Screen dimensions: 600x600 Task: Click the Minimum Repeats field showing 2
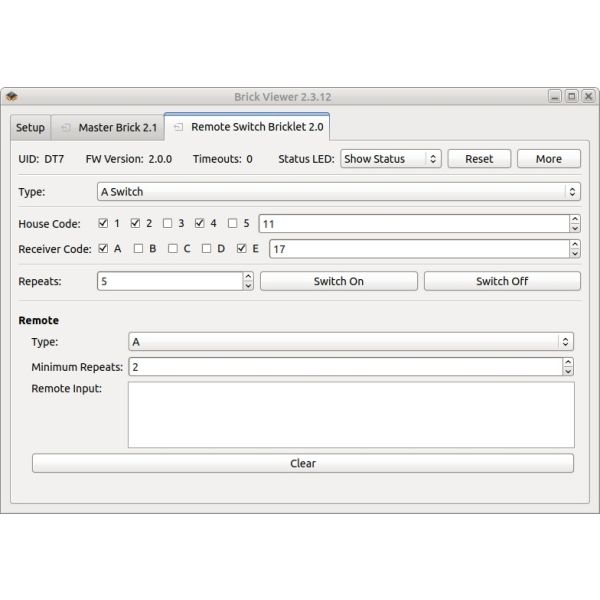[x=346, y=367]
